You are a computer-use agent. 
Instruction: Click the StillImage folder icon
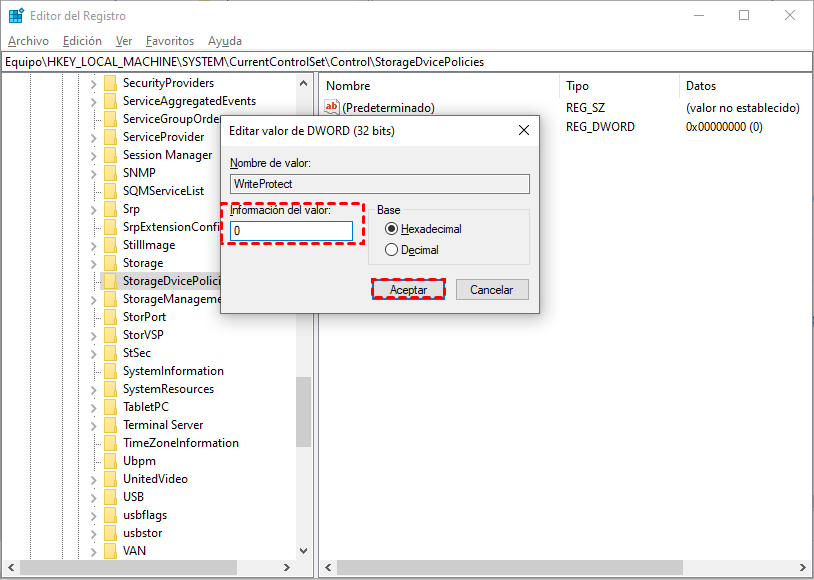pyautogui.click(x=110, y=245)
